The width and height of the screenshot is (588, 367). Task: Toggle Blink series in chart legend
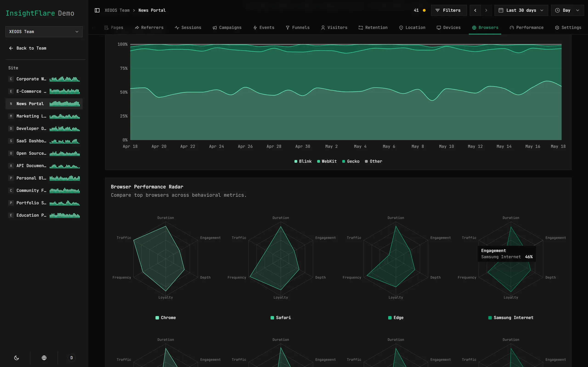coord(303,161)
